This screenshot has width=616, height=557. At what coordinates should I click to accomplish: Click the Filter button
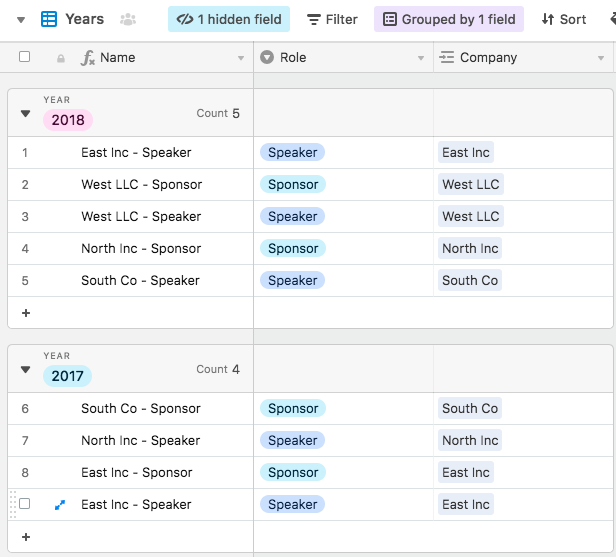pos(332,19)
